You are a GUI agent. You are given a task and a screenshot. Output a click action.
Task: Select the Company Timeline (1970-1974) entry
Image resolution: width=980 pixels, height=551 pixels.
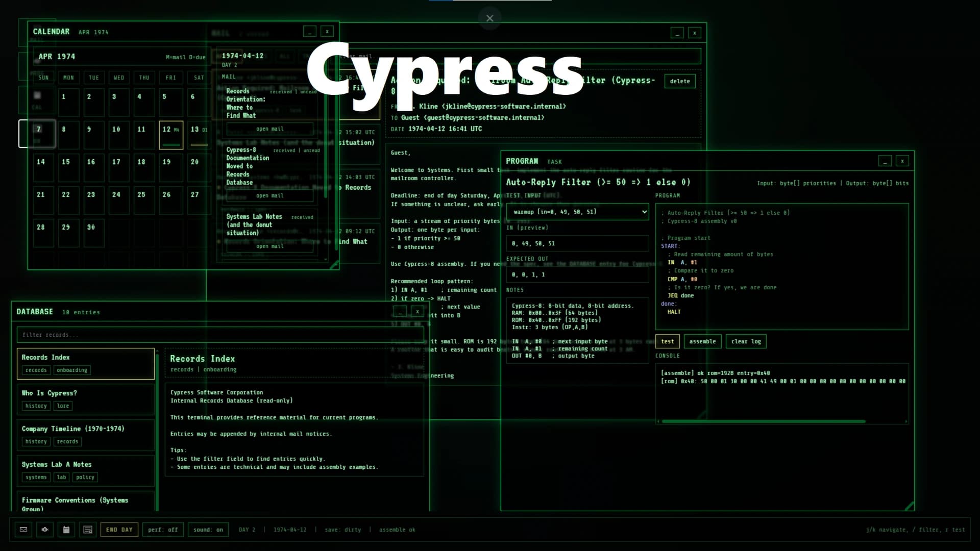tap(73, 429)
